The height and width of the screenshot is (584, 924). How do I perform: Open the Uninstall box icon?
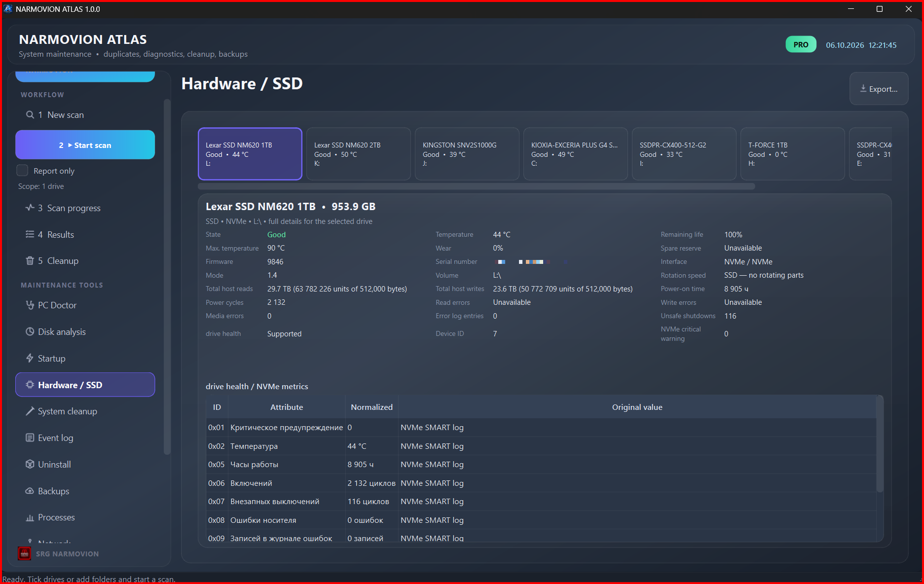tap(30, 465)
